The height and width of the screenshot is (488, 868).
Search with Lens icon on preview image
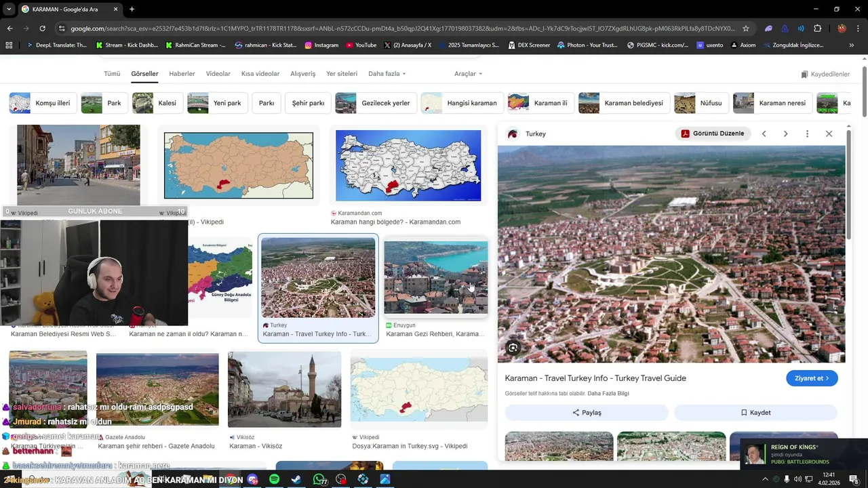(513, 348)
